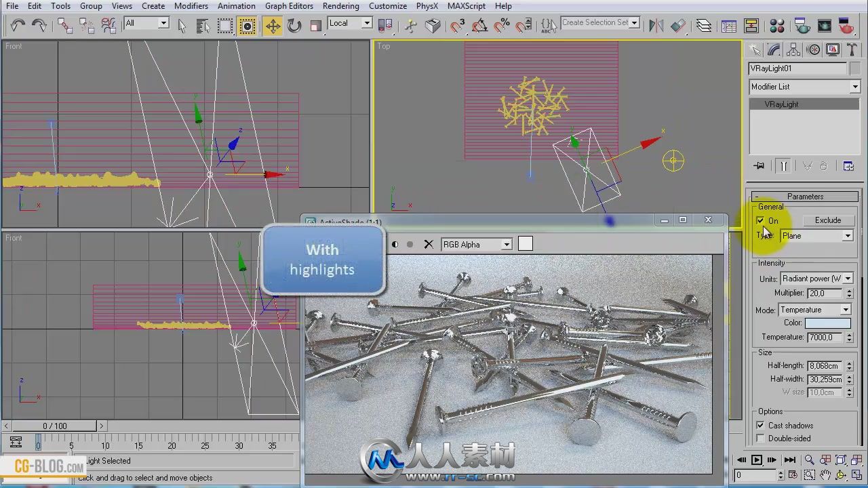Toggle Cast shadows checkbox

pos(761,426)
